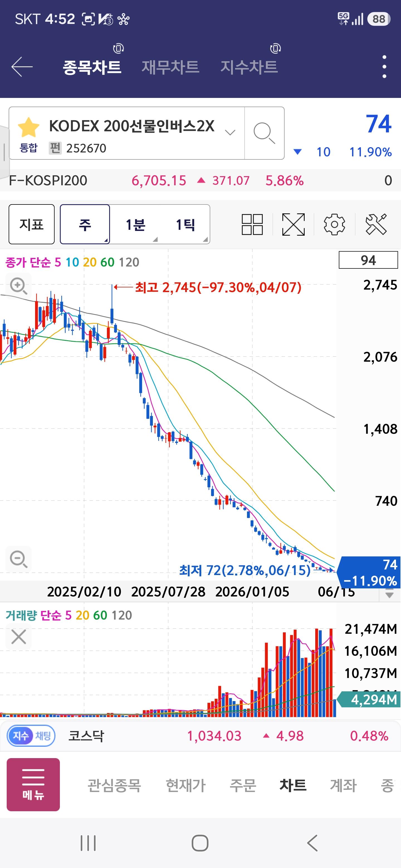Viewport: 401px width, 868px height.
Task: Tap the 2025/07/28 date label
Action: click(168, 592)
